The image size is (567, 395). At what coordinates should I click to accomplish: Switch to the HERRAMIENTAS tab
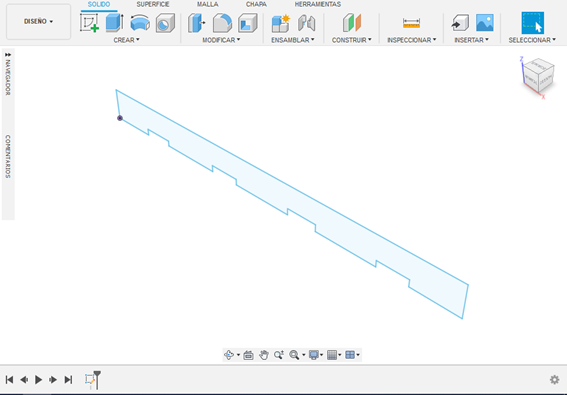tap(317, 4)
